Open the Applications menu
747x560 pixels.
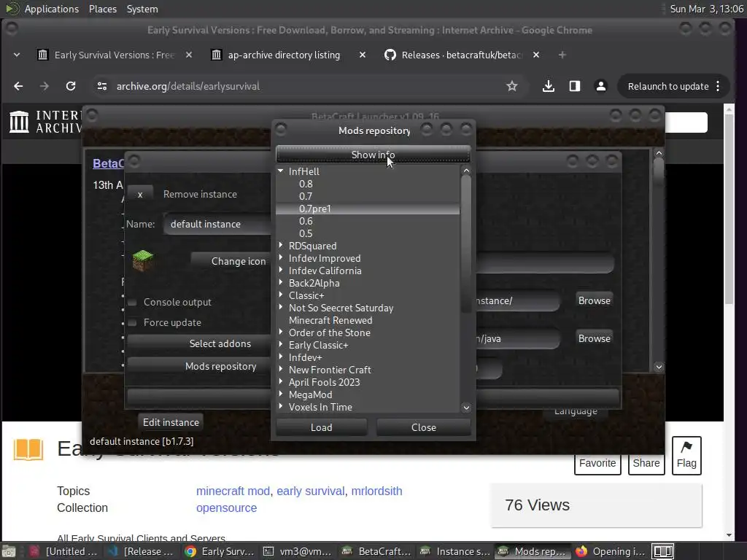(x=52, y=9)
